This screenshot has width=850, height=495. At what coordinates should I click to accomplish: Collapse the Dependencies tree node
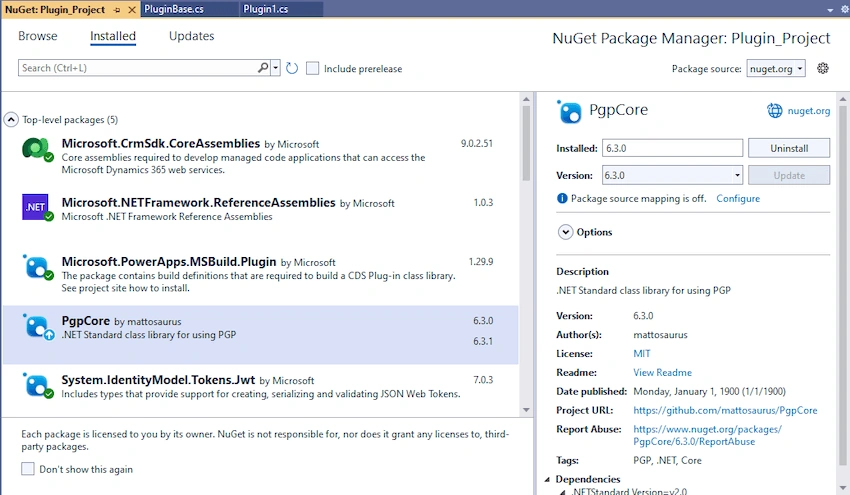click(x=547, y=479)
